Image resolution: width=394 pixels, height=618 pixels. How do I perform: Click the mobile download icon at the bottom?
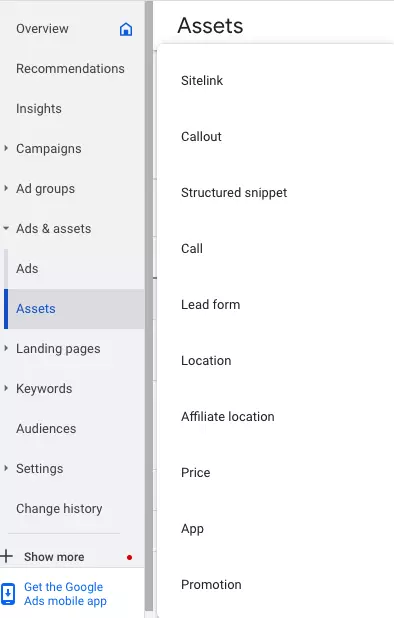pos(8,594)
